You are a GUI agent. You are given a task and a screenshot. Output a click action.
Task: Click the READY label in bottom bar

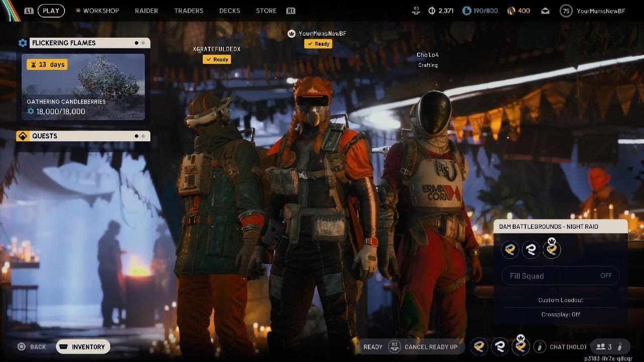click(373, 347)
